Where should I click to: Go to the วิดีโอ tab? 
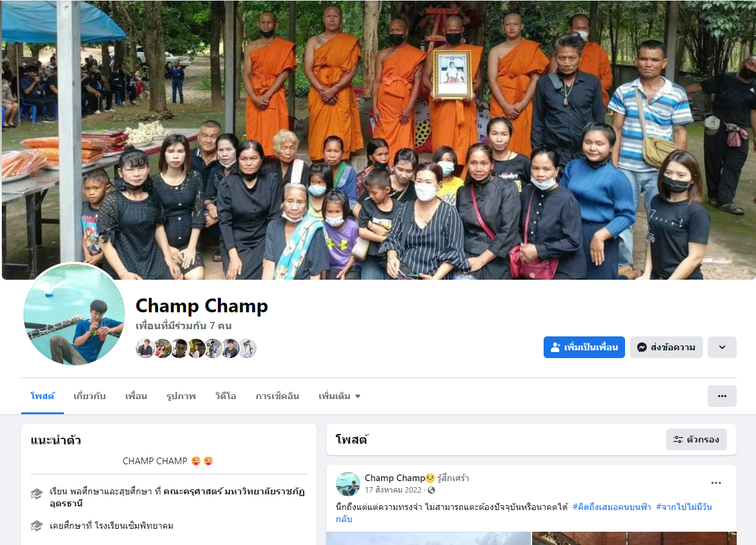[226, 396]
